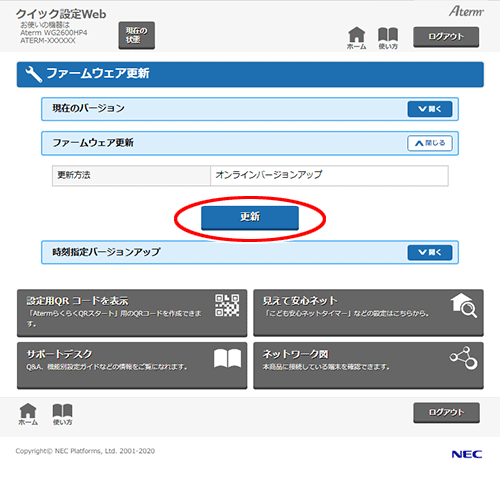The width and height of the screenshot is (500, 480).
Task: Go home via the footer ホーム icon
Action: (x=28, y=414)
